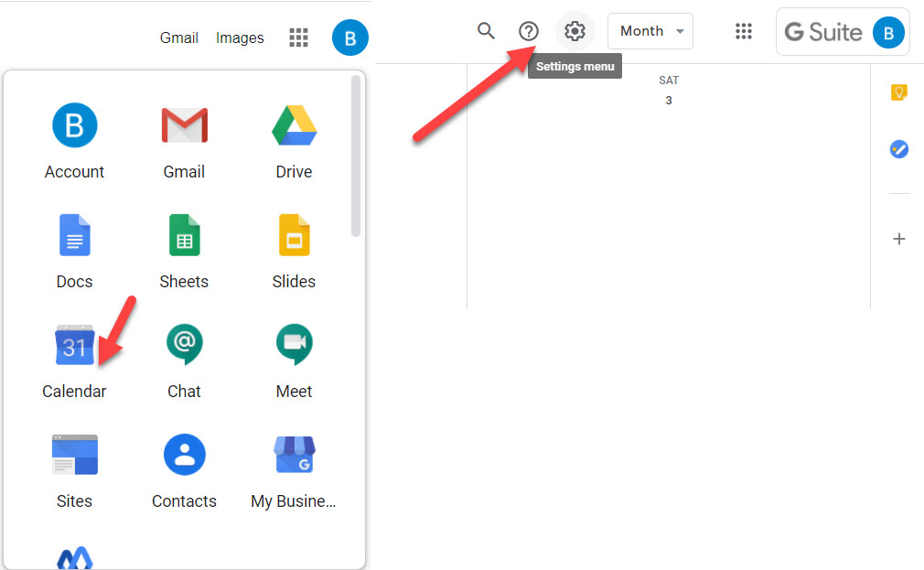The height and width of the screenshot is (570, 924).
Task: Open the Contacts app
Action: click(184, 455)
